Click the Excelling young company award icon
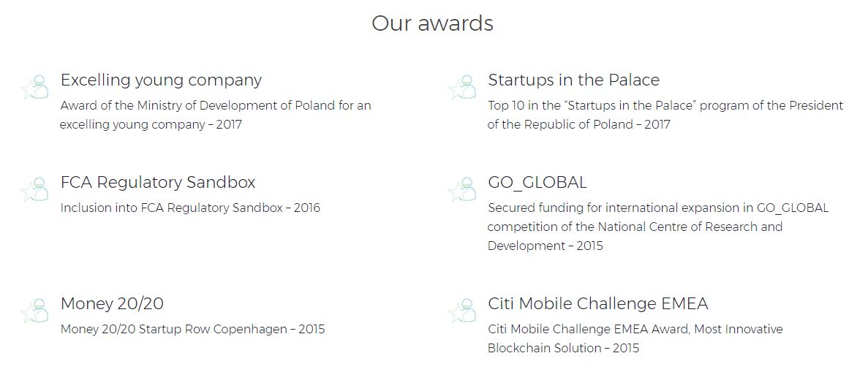868x383 pixels. click(34, 87)
